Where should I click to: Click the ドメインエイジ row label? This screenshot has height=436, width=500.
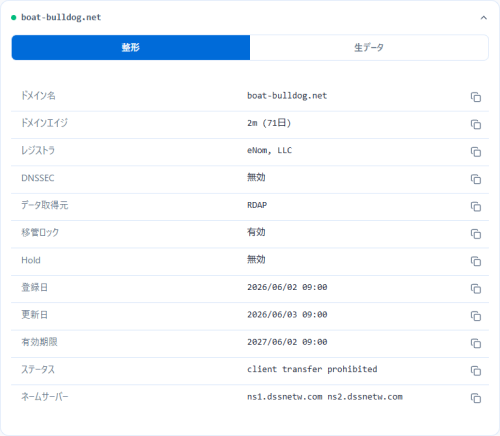[44, 123]
